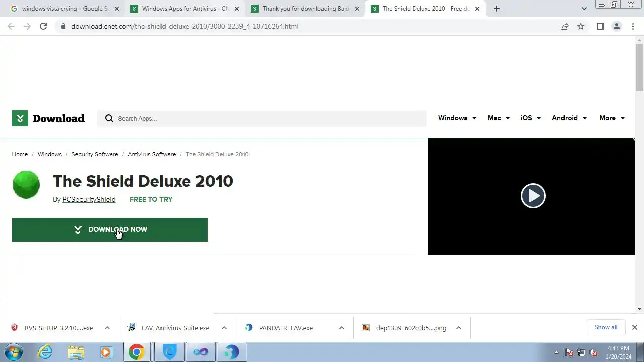Screen dimensions: 644x362
Task: Open PCSecurityShield developer link
Action: pyautogui.click(x=89, y=199)
